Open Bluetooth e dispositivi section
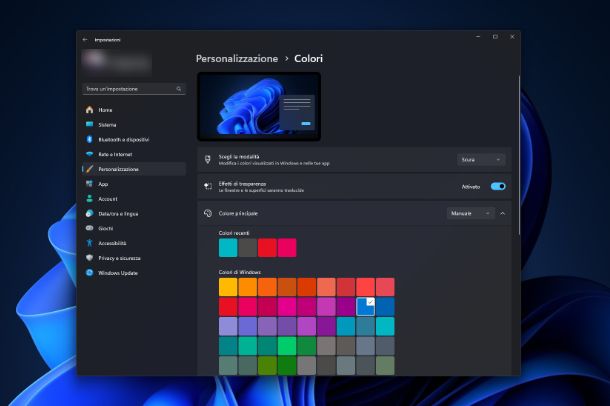The image size is (610, 406). pos(123,139)
